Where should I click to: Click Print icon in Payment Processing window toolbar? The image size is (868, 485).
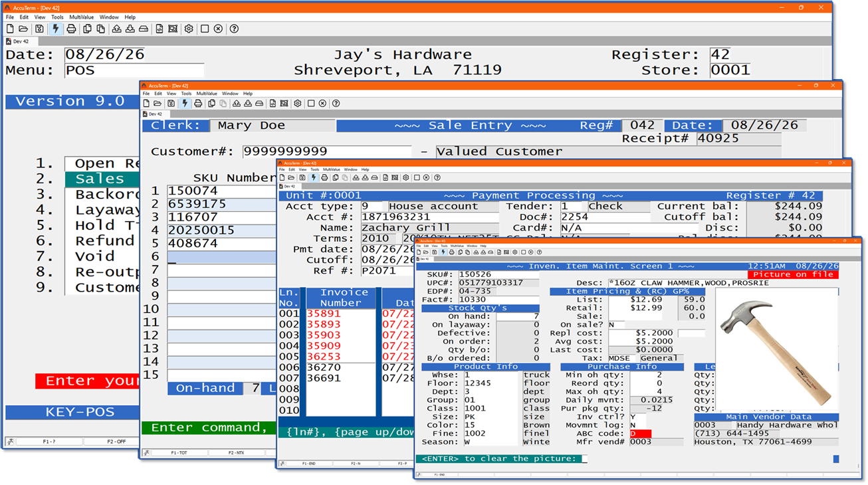pos(324,178)
